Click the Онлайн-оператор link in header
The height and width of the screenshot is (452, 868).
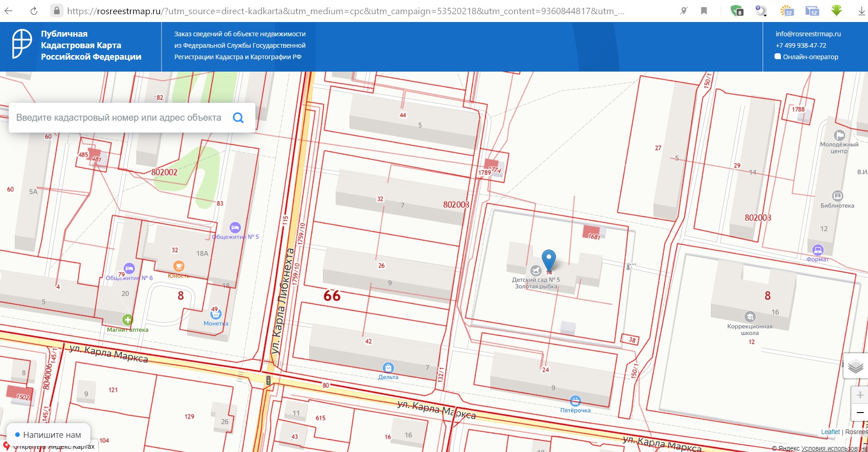tap(810, 57)
